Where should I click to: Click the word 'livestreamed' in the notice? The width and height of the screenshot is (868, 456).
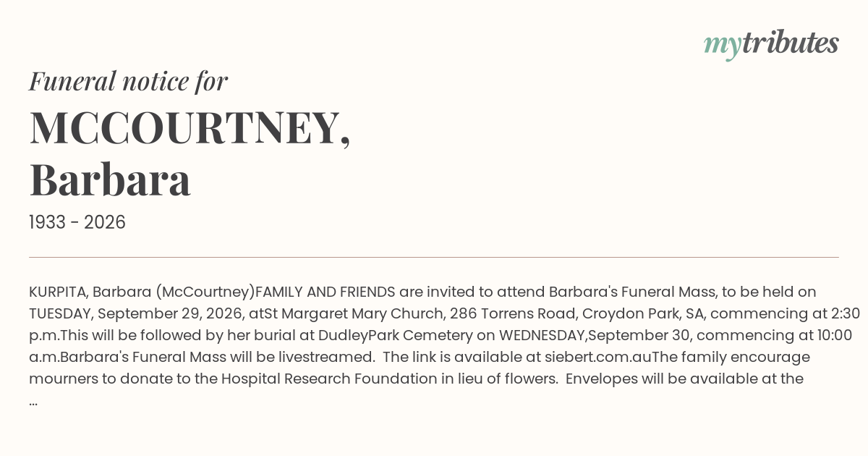coord(321,357)
